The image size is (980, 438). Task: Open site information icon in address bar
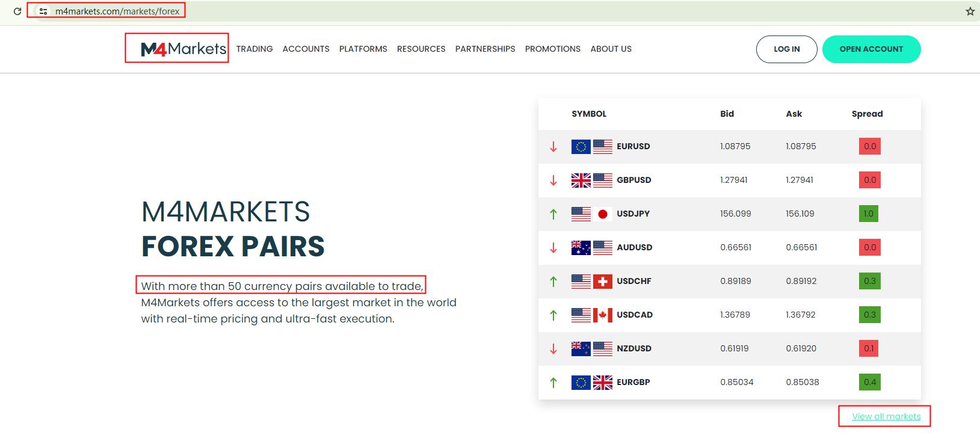[x=43, y=11]
